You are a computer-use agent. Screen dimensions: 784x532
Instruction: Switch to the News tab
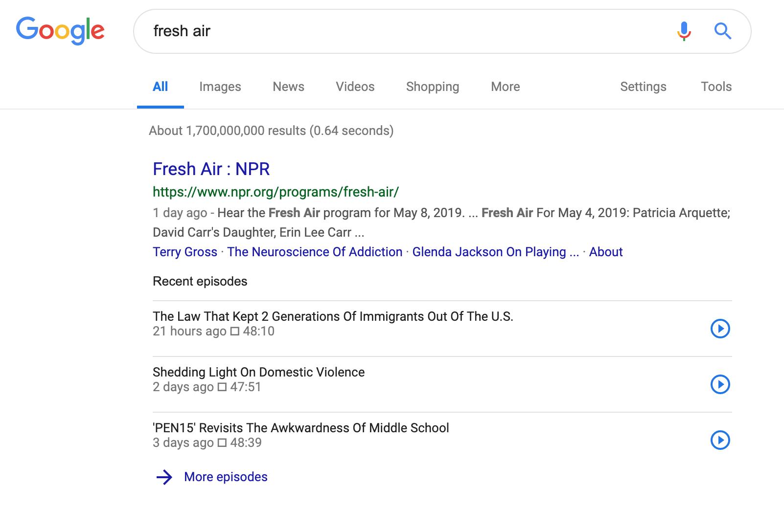[288, 87]
